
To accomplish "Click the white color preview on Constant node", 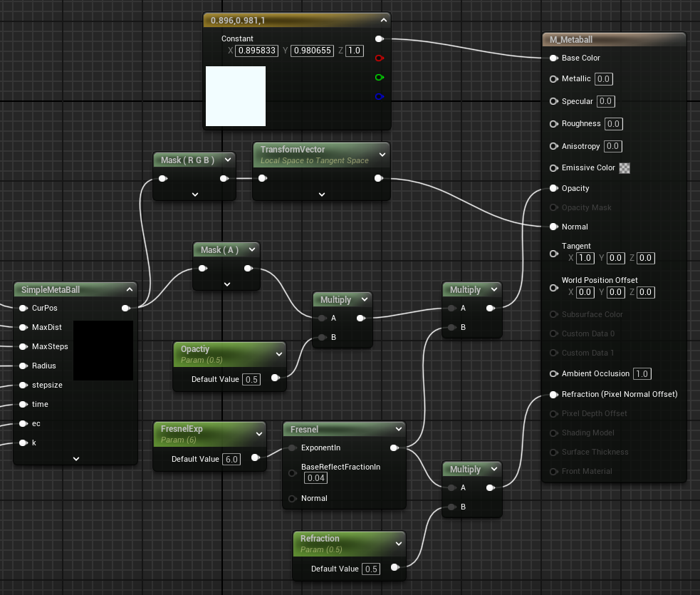I will tap(236, 96).
